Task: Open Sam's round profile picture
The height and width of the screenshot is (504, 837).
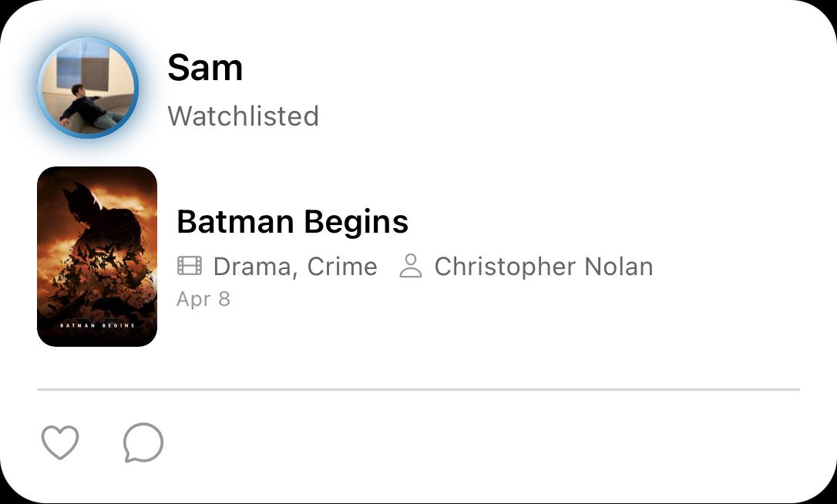Action: pyautogui.click(x=88, y=88)
